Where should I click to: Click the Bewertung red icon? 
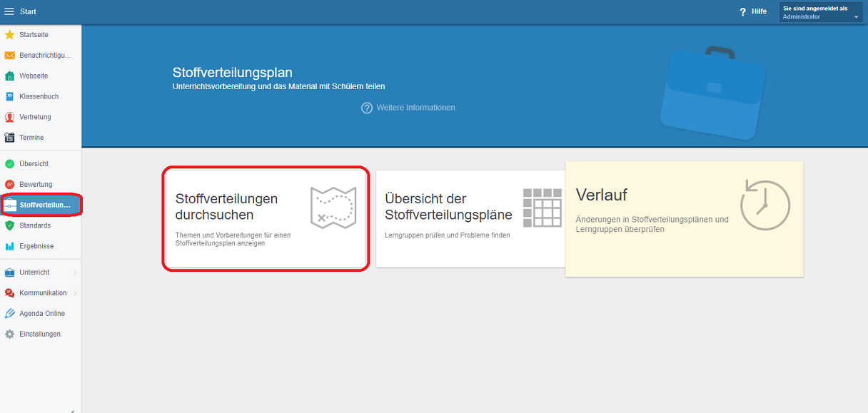[9, 185]
